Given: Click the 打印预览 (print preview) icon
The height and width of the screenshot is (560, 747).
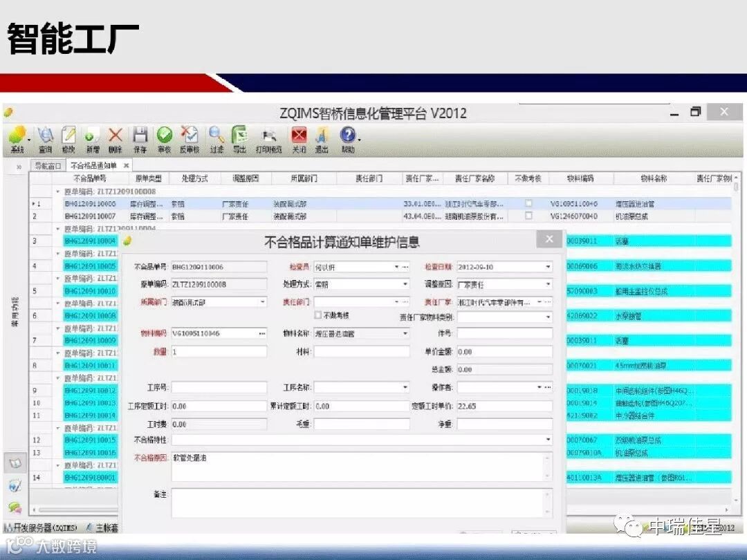Looking at the screenshot, I should tap(268, 139).
